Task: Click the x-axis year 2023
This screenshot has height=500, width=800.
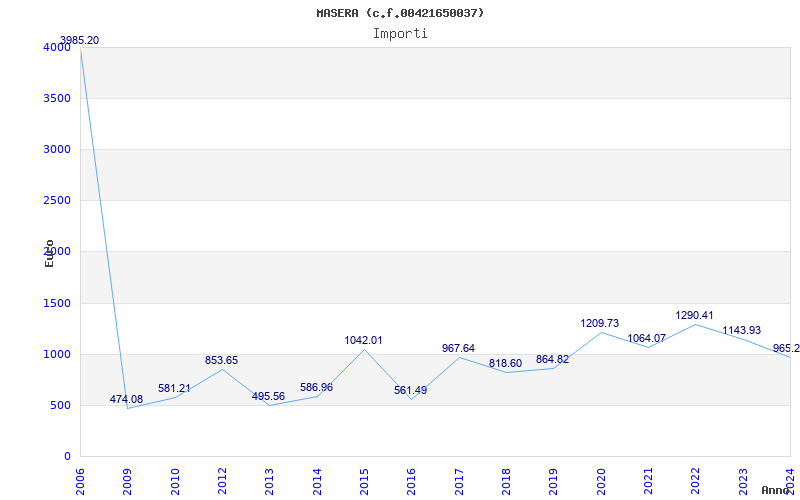Action: click(743, 481)
